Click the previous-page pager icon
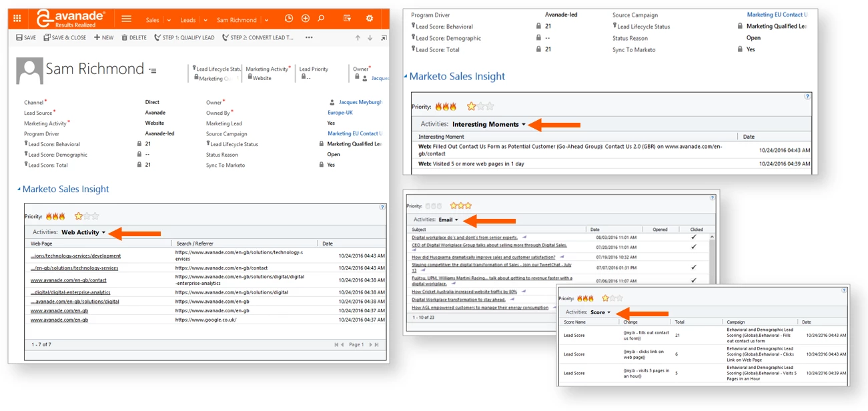The width and height of the screenshot is (868, 411). (x=344, y=345)
